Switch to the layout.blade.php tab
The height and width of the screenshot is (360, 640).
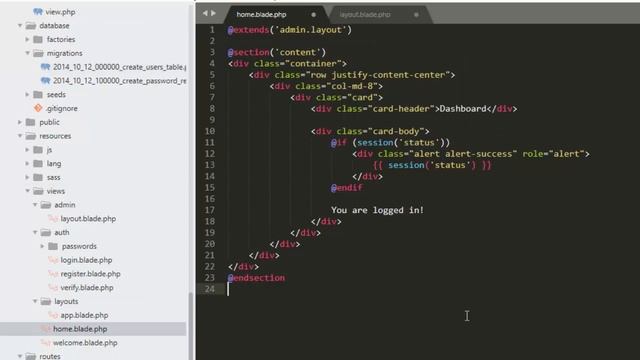[x=365, y=14]
